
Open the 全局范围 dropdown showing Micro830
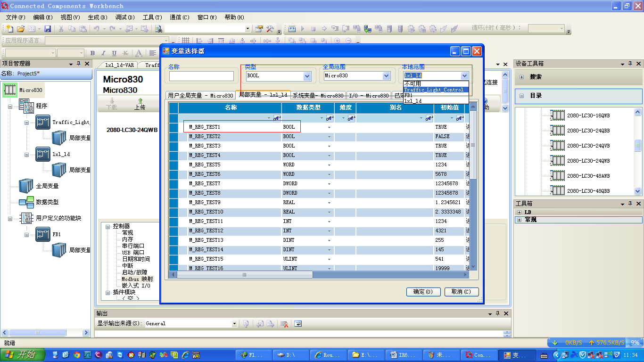click(387, 76)
